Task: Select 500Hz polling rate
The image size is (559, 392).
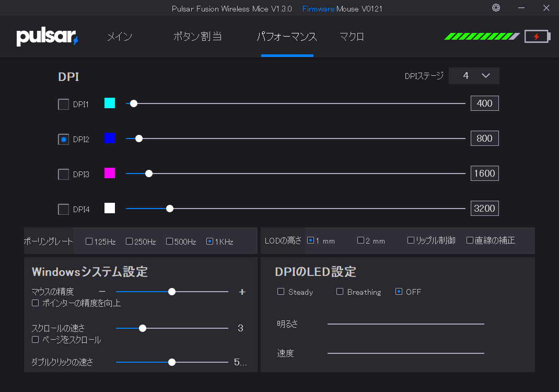Action: (170, 241)
